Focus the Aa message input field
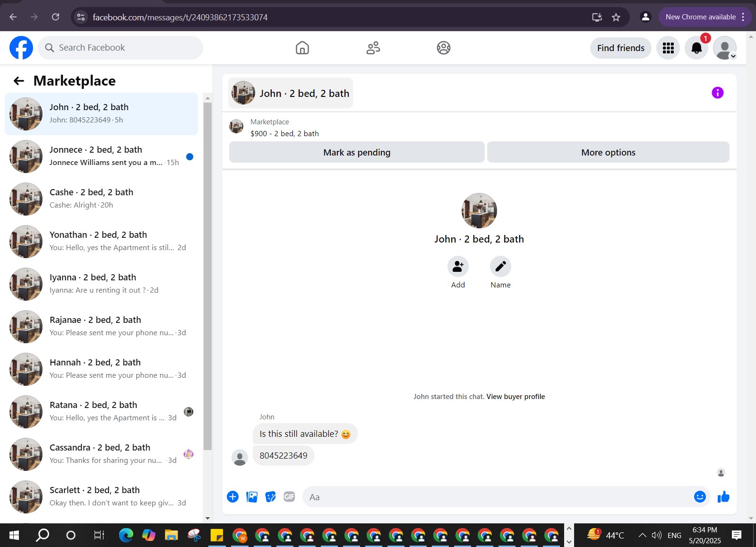Viewport: 756px width, 547px height. click(x=498, y=497)
